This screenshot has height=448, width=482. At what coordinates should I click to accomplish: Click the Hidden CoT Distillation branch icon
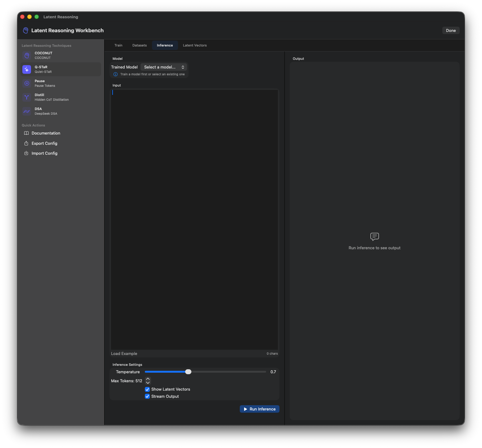26,97
